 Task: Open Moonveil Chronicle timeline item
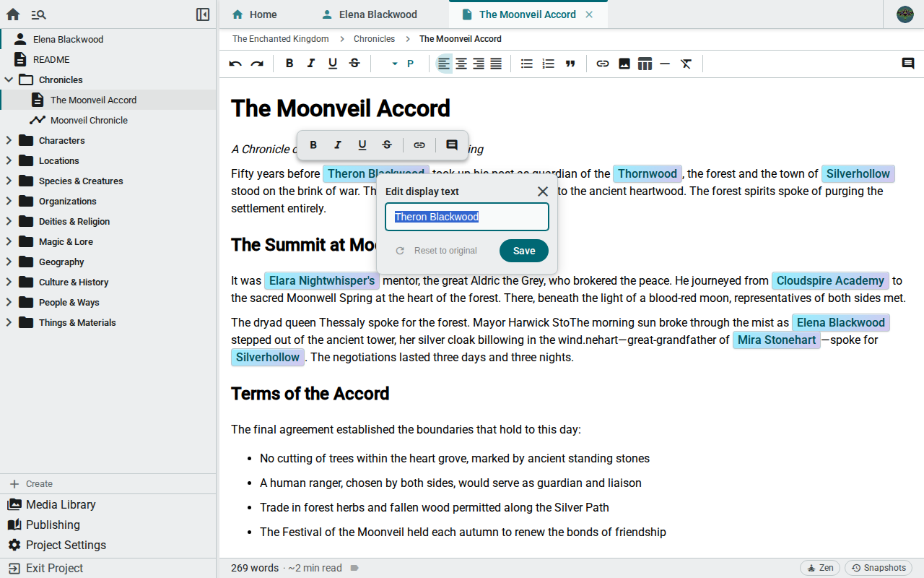pos(108,120)
